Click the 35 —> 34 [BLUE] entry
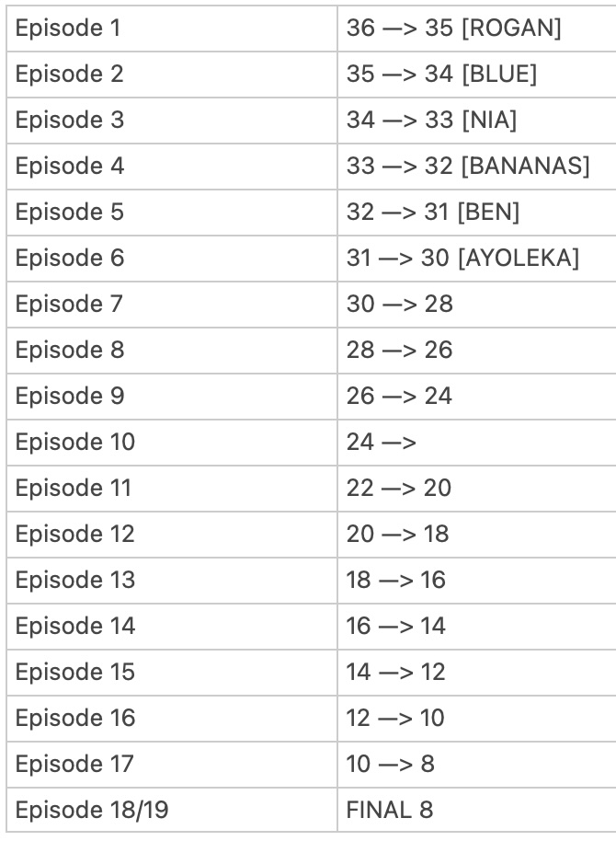This screenshot has width=616, height=841. tap(476, 75)
